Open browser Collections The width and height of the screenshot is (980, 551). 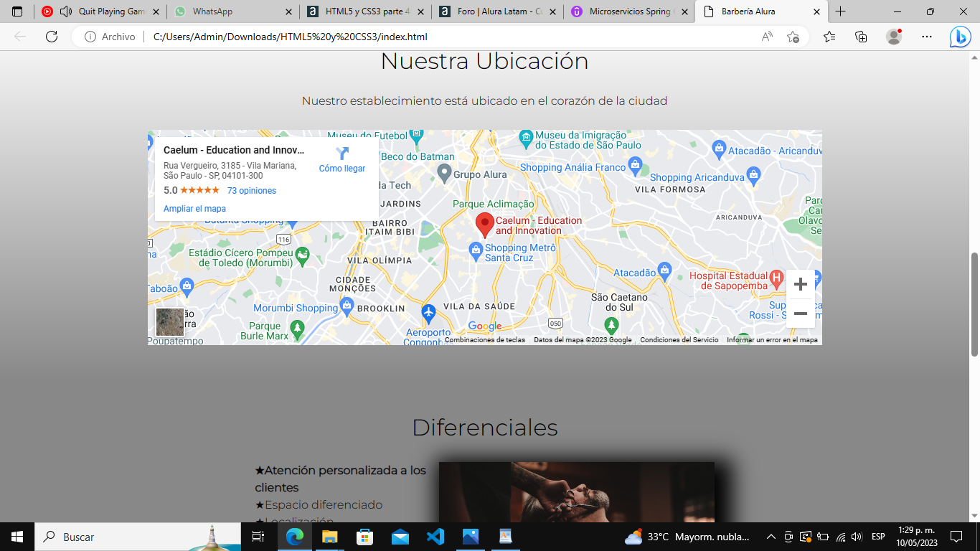[x=861, y=37]
